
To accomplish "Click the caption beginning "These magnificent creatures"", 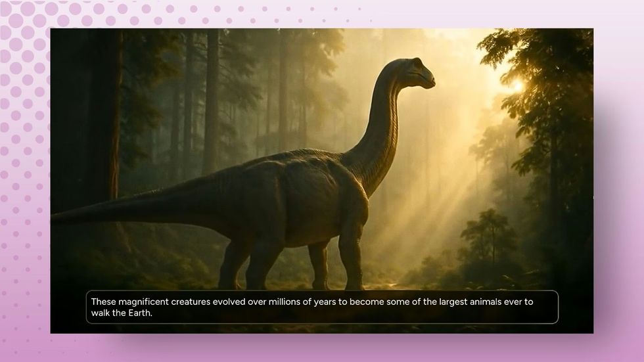I will click(x=322, y=307).
